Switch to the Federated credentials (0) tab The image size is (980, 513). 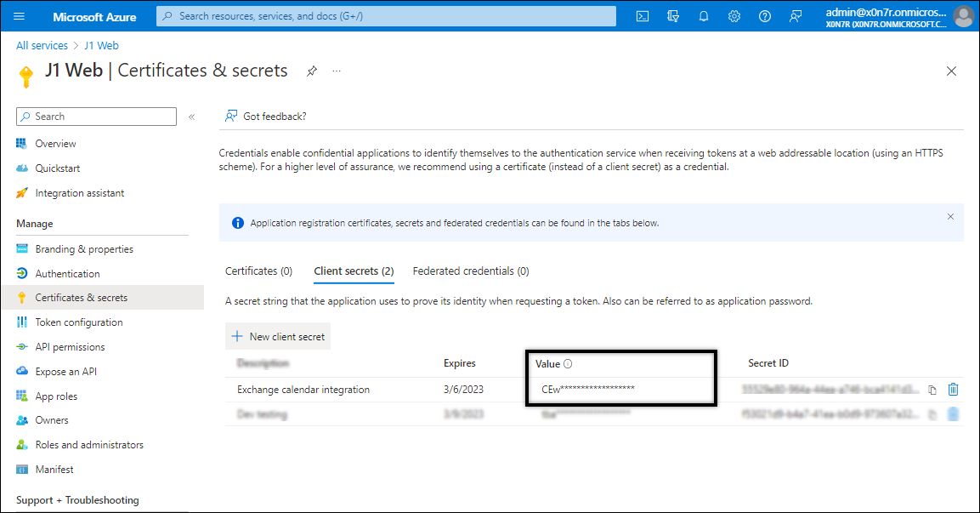pos(471,271)
